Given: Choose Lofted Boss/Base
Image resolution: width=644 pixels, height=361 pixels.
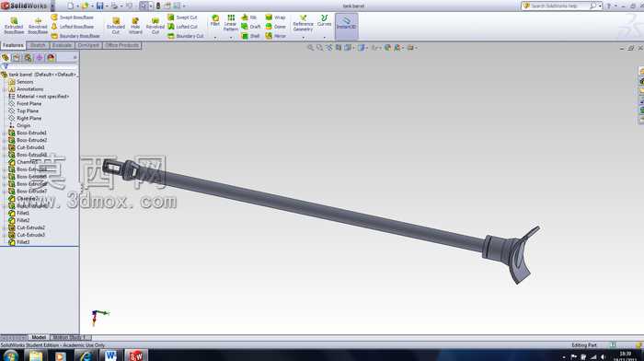Looking at the screenshot, I should pyautogui.click(x=73, y=27).
